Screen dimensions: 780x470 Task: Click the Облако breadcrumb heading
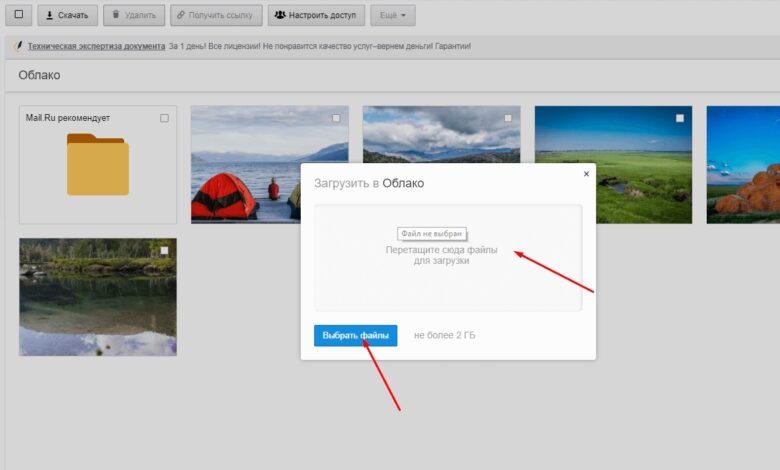tap(39, 75)
